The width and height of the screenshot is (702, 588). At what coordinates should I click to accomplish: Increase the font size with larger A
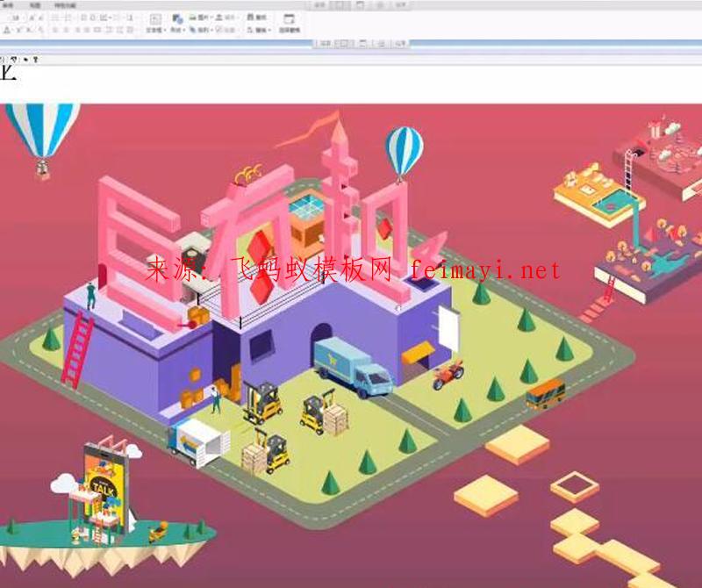pos(30,17)
